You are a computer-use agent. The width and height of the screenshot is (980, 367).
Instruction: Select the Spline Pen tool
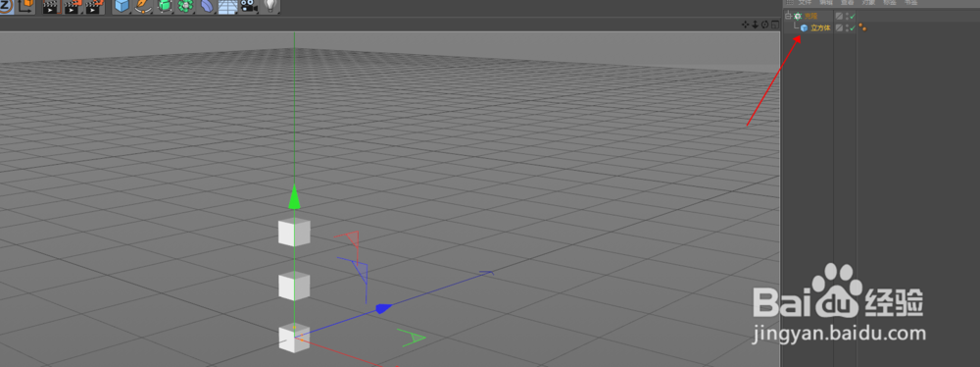143,6
